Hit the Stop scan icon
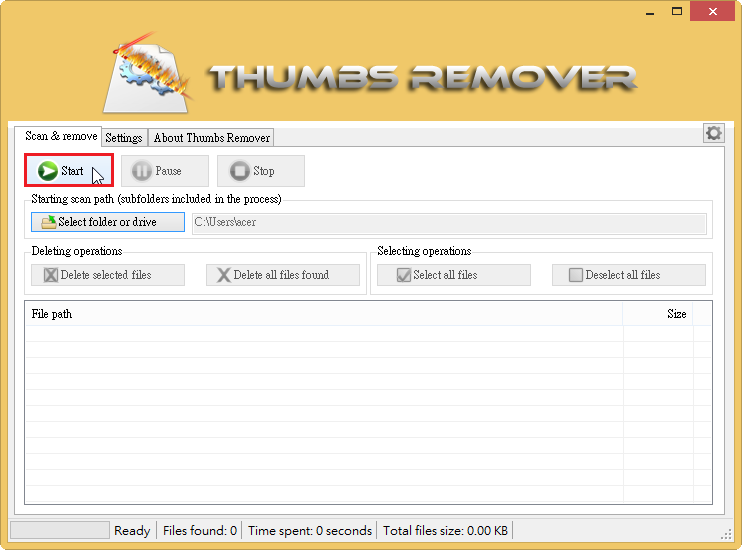 click(x=240, y=171)
